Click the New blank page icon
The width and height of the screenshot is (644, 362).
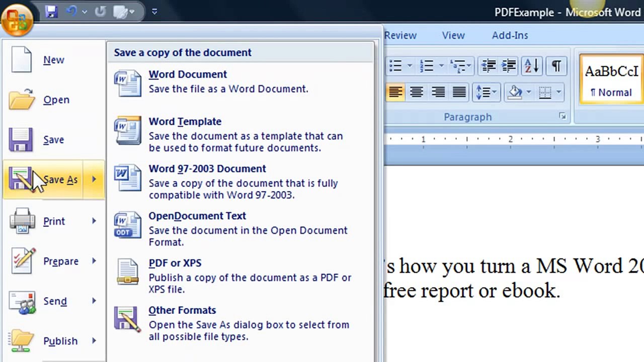pos(22,59)
